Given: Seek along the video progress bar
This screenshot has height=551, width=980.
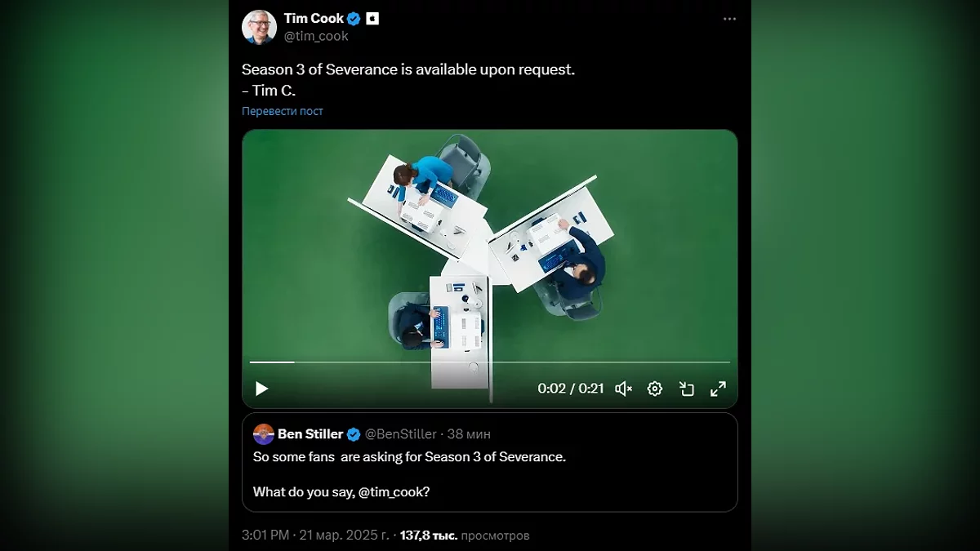Looking at the screenshot, I should coord(490,362).
